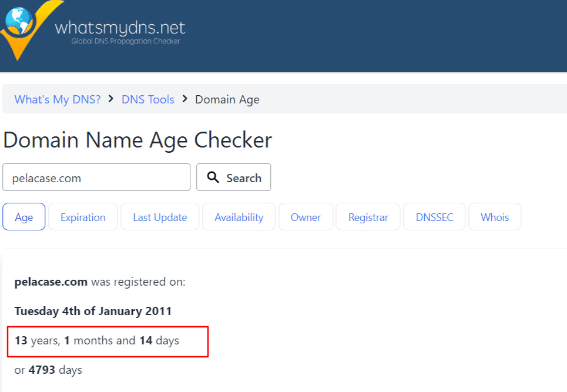Click the date 'Tuesday 4th of January 2011'
The image size is (567, 392).
(x=93, y=311)
